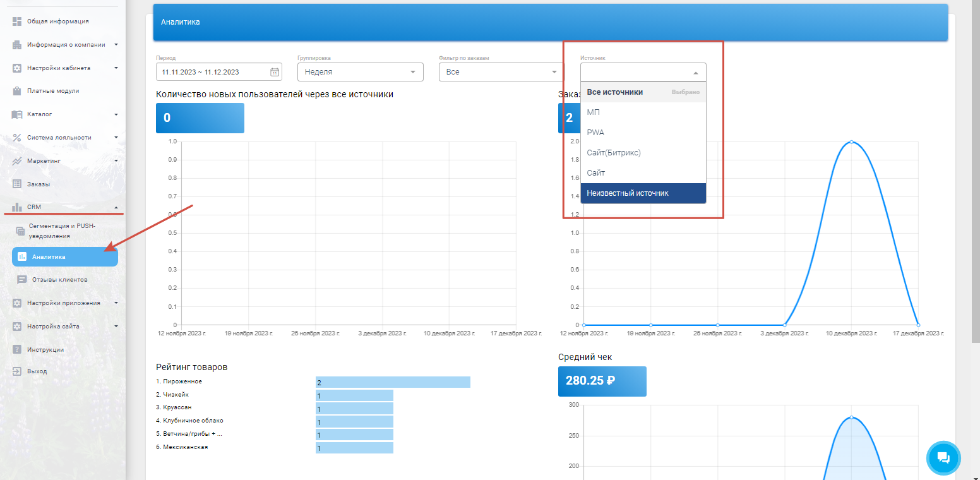
Task: Open the Фильтр по заказам dropdown
Action: pyautogui.click(x=501, y=72)
